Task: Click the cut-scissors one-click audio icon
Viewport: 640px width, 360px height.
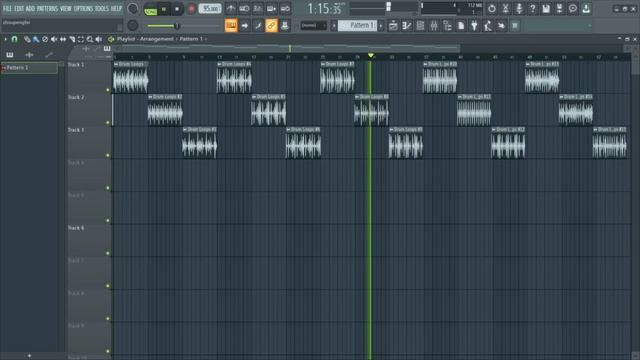Action: (505, 8)
